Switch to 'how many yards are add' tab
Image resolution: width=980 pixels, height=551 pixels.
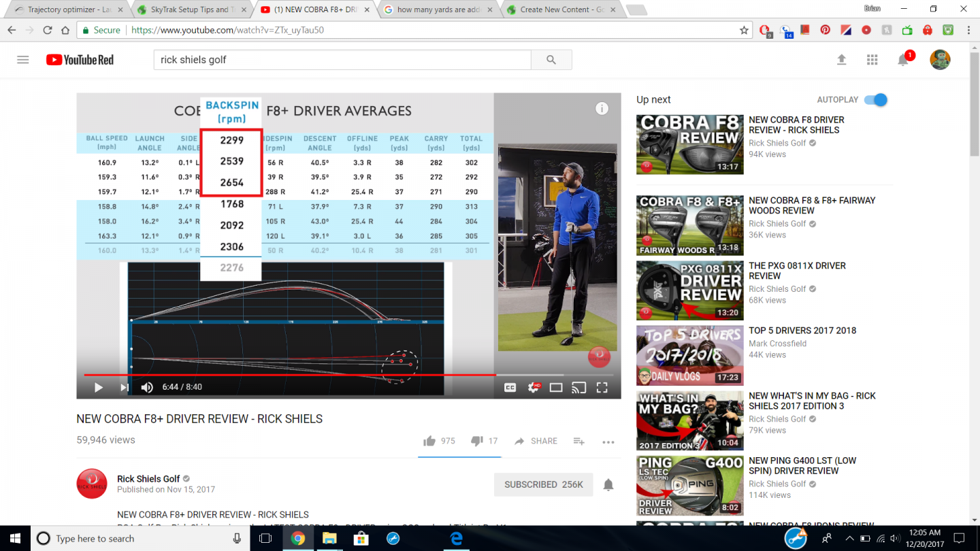click(x=440, y=10)
